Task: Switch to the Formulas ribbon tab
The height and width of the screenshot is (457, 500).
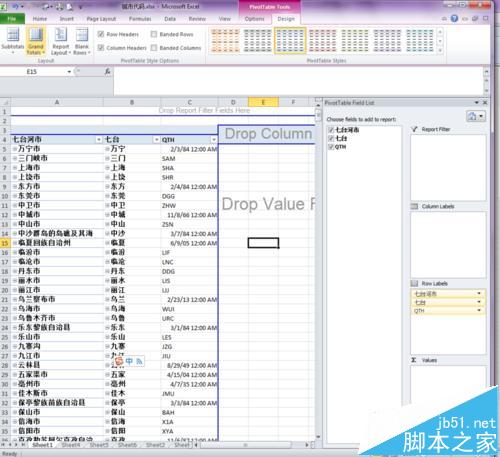Action: pos(140,19)
